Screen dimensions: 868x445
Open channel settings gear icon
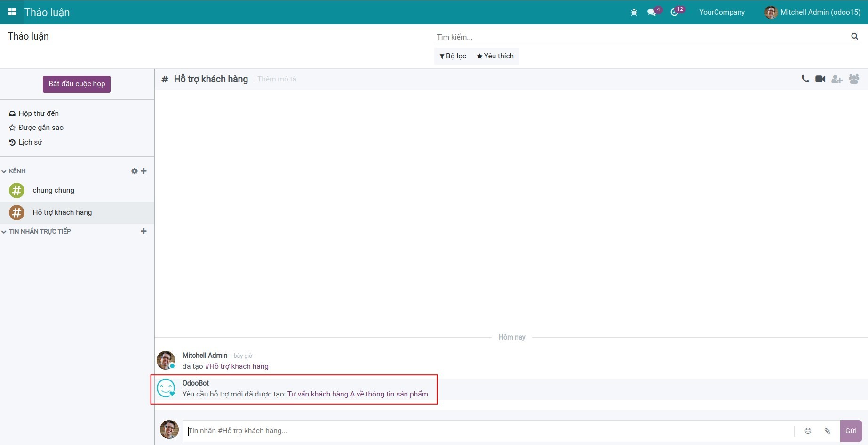(x=134, y=171)
